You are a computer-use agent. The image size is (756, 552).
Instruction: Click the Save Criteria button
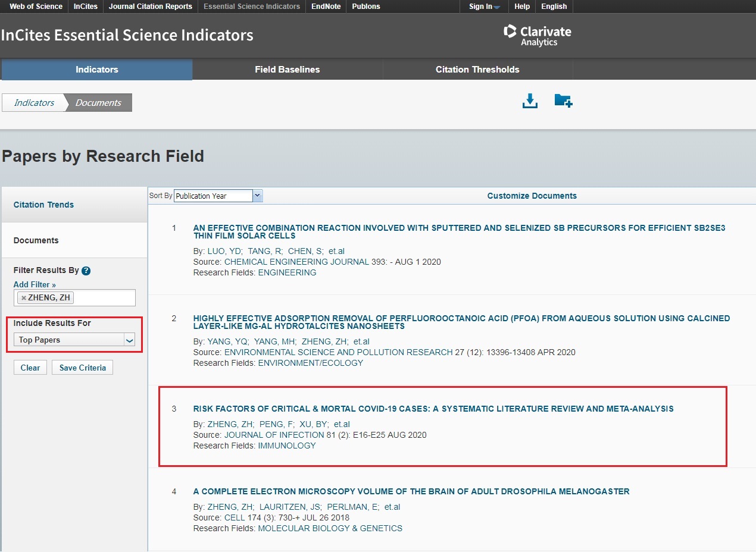click(82, 368)
